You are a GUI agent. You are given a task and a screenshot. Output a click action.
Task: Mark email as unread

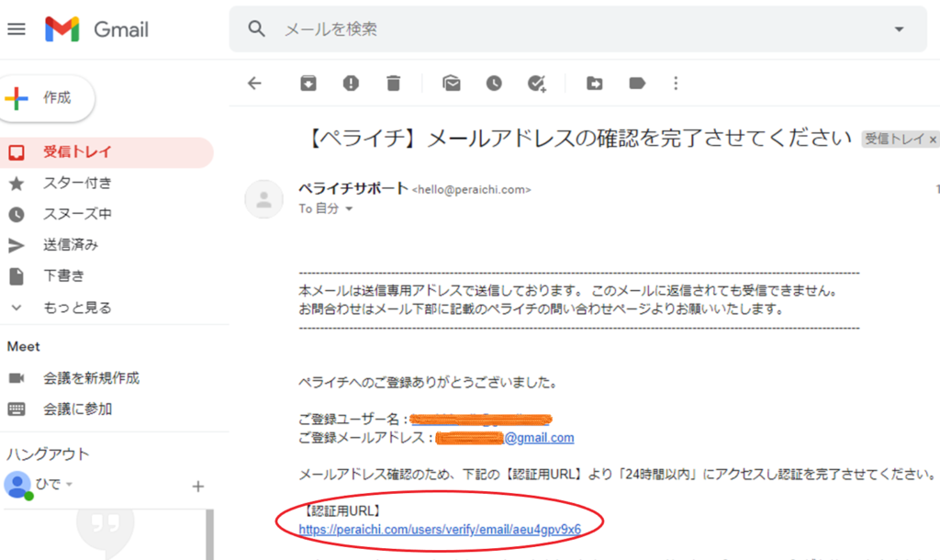coord(452,84)
